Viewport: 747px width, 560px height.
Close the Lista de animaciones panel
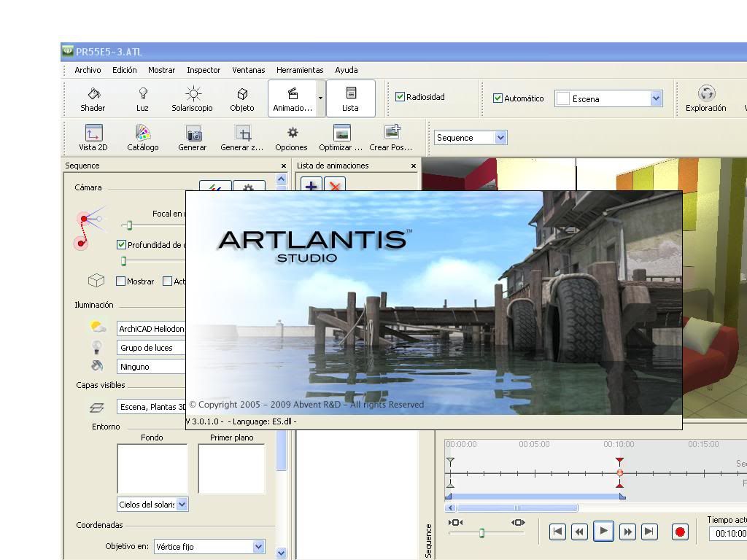413,166
